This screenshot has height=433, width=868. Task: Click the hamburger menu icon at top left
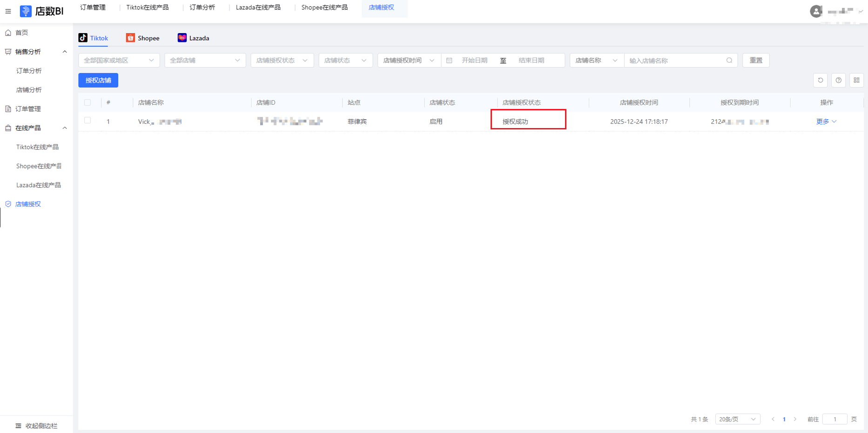(8, 11)
